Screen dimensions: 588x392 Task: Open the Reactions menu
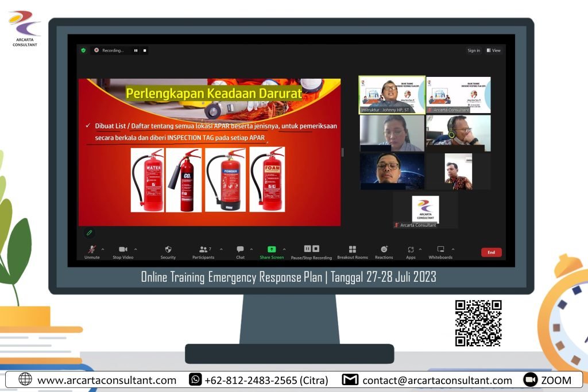384,250
